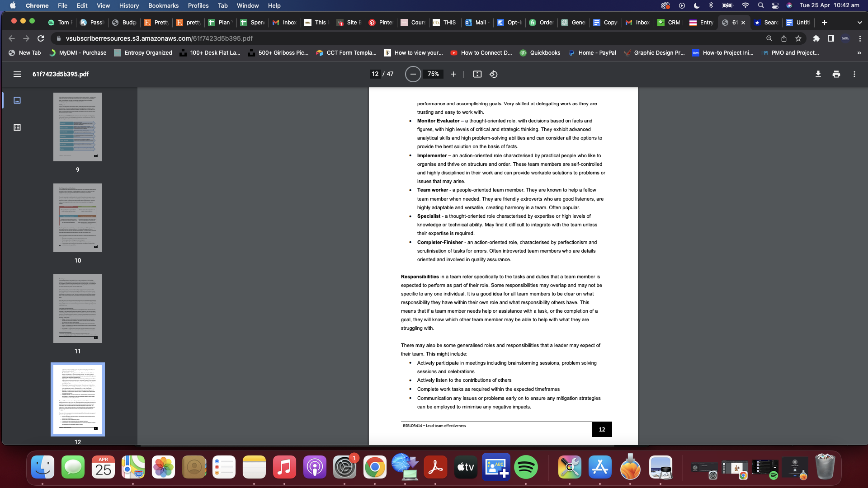Open the Quickbooks bookmark

[540, 53]
